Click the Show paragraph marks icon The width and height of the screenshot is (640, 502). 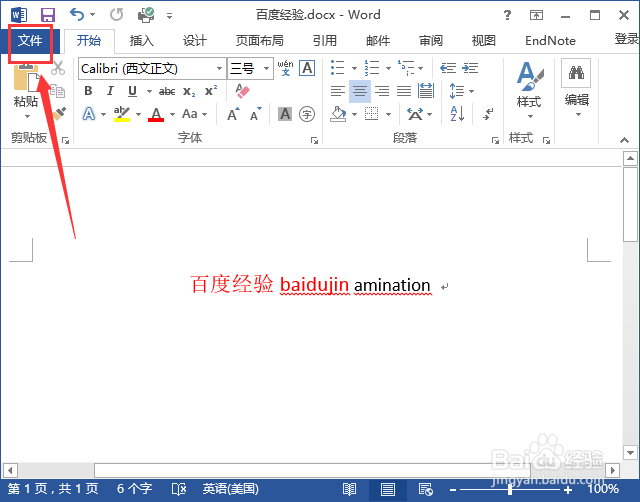coord(488,114)
